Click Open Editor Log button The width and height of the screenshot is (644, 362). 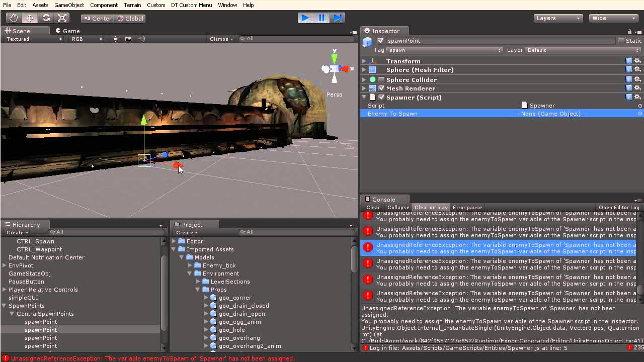619,207
